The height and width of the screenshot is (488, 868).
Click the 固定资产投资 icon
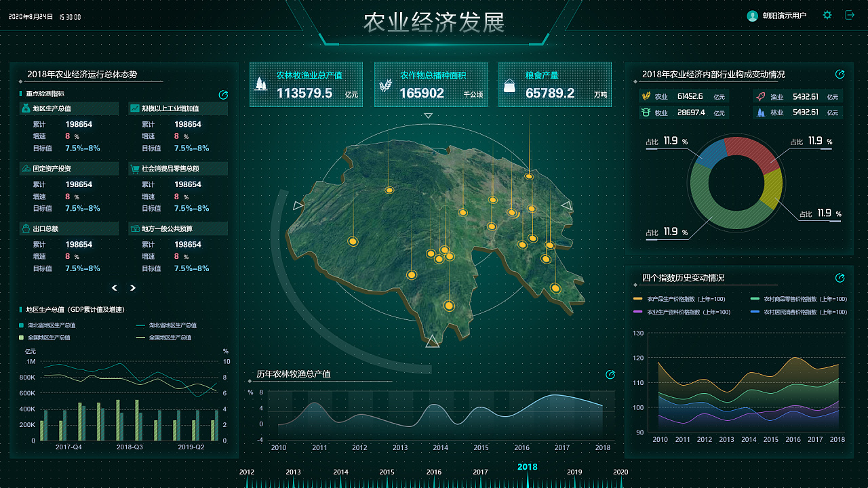(25, 169)
